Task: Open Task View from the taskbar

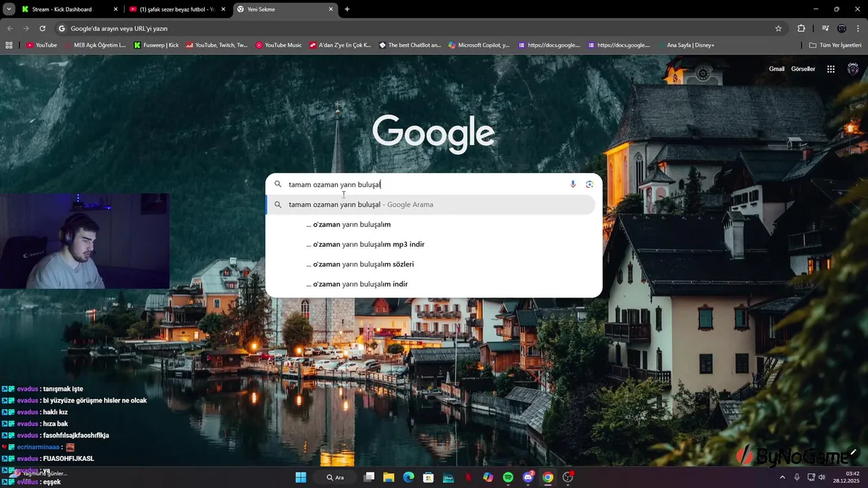Action: tap(369, 477)
